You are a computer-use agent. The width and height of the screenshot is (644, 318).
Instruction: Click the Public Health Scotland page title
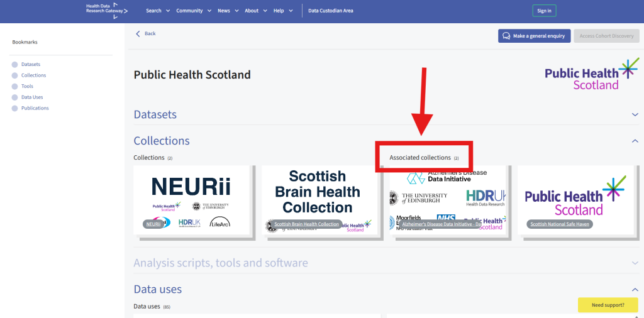tap(192, 75)
